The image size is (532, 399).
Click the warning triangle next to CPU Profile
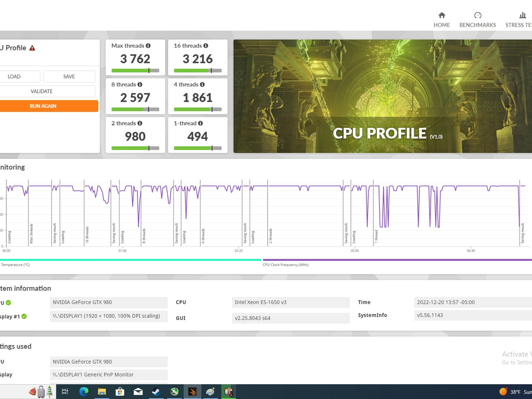click(32, 48)
